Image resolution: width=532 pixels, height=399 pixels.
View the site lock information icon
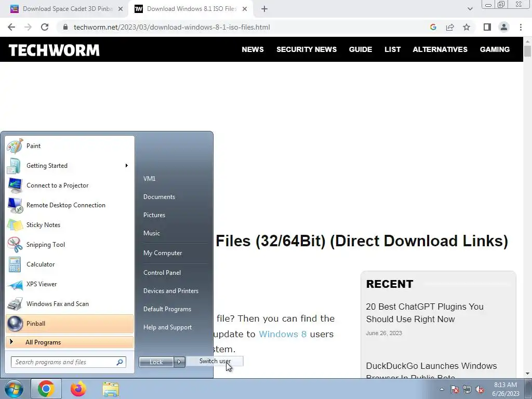click(66, 27)
